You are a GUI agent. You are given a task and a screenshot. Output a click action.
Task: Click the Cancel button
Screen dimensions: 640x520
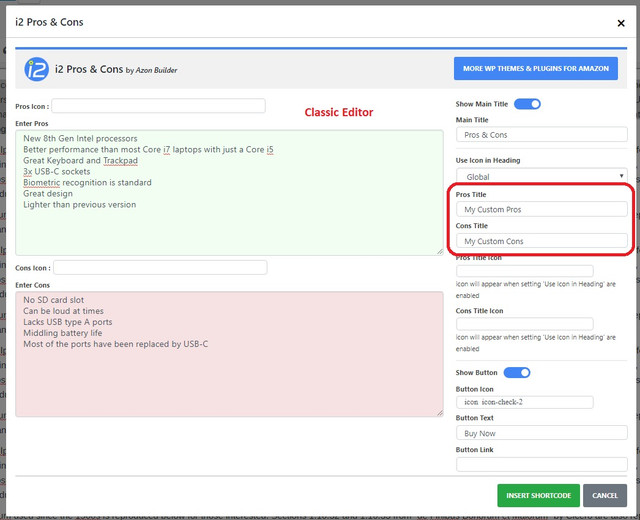click(x=604, y=496)
